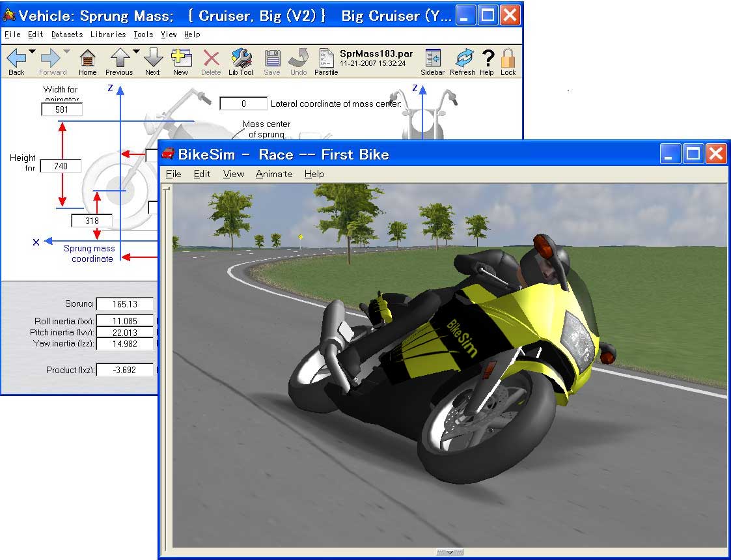Click the Width for animator field 581
This screenshot has height=560, width=731.
[x=62, y=109]
